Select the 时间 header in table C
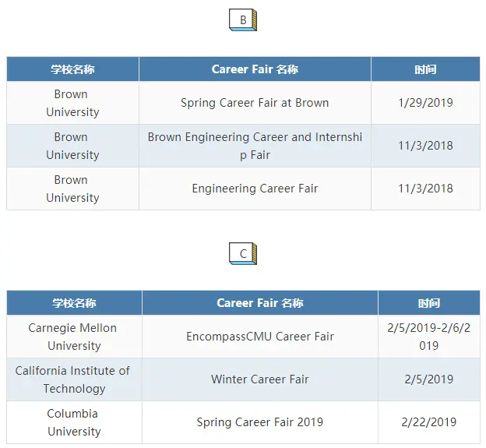486x448 pixels. click(429, 303)
